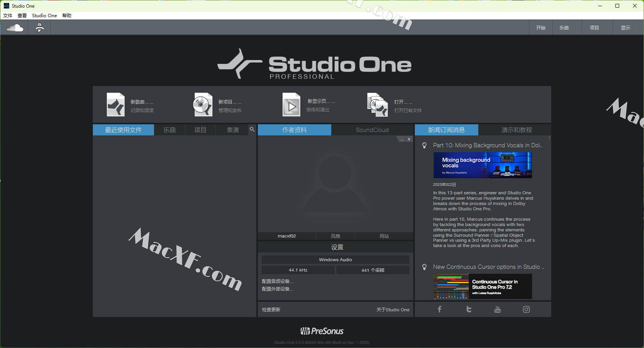Close the artist profile picture with x
Screen dimensions: 644x348
pyautogui.click(x=409, y=139)
